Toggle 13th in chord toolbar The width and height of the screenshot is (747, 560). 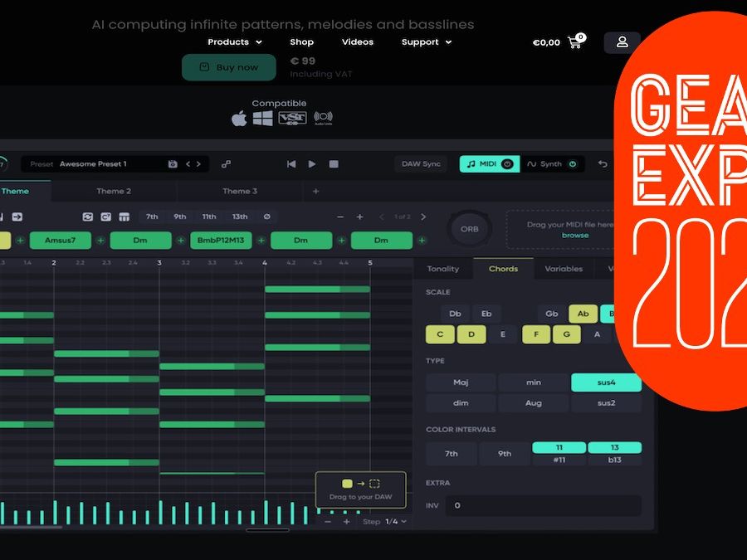tap(240, 217)
